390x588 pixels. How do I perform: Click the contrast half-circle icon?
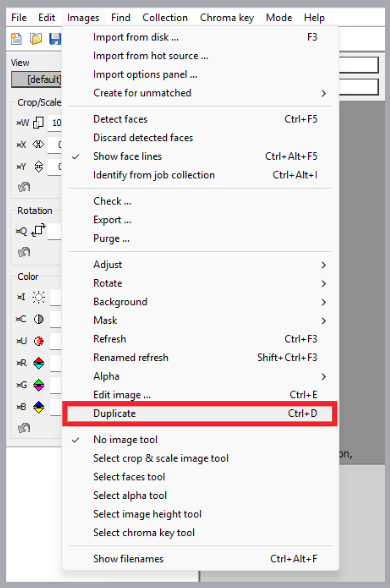click(39, 319)
